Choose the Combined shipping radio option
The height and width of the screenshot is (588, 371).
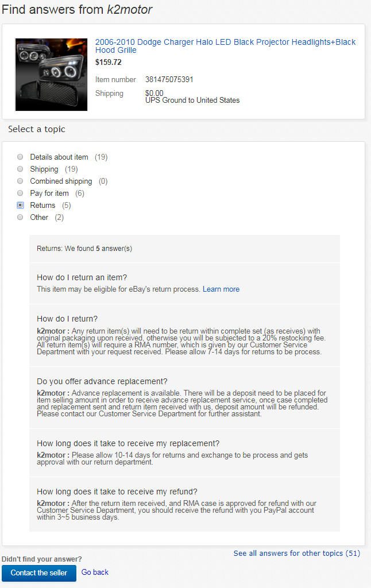20,181
